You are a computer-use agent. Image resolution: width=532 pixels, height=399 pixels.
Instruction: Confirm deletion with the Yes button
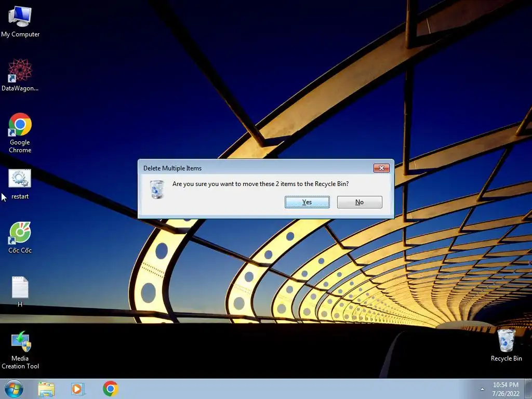tap(307, 202)
